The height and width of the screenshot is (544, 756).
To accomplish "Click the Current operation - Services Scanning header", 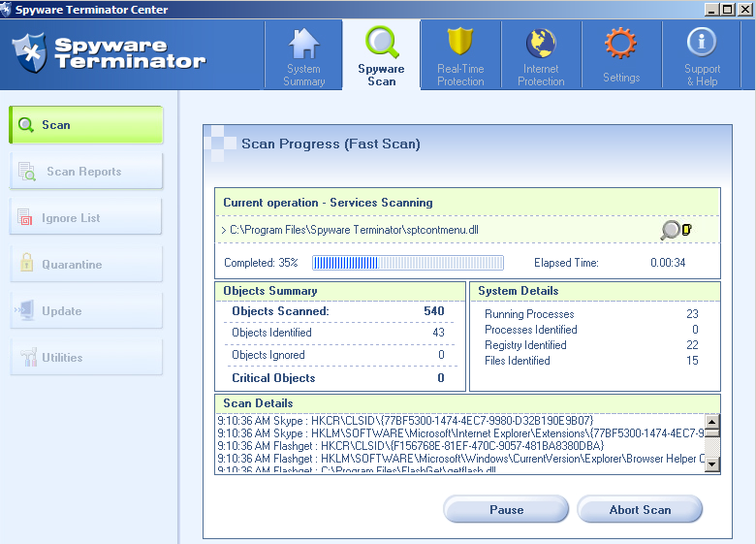I will 328,203.
